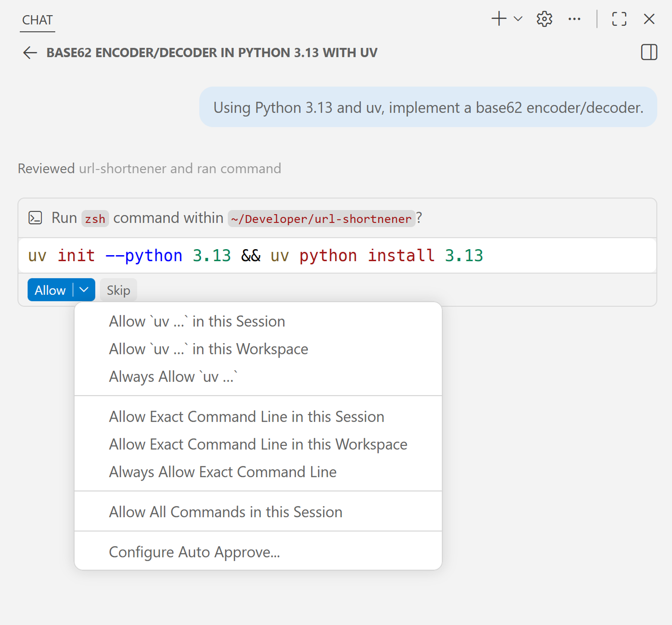
Task: Skip running the uv init command
Action: tap(118, 290)
